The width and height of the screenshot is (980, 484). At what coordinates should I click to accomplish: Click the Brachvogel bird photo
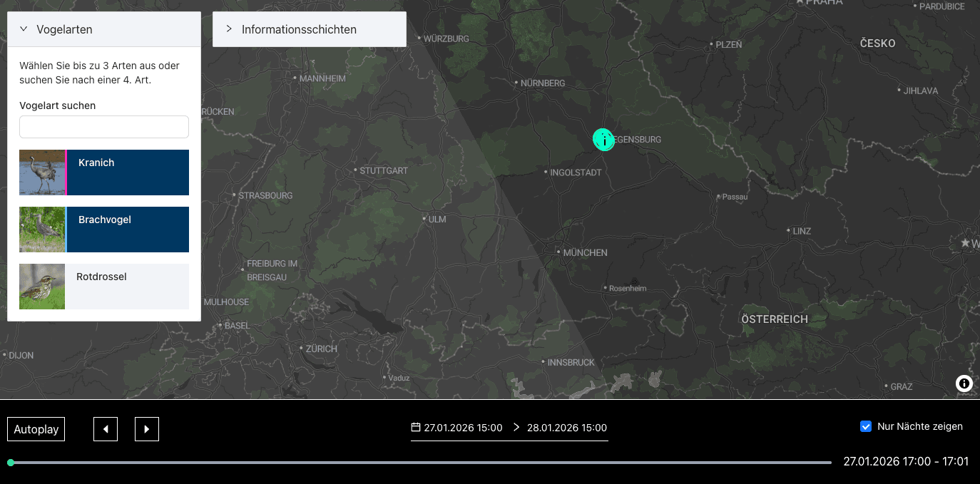tap(42, 230)
